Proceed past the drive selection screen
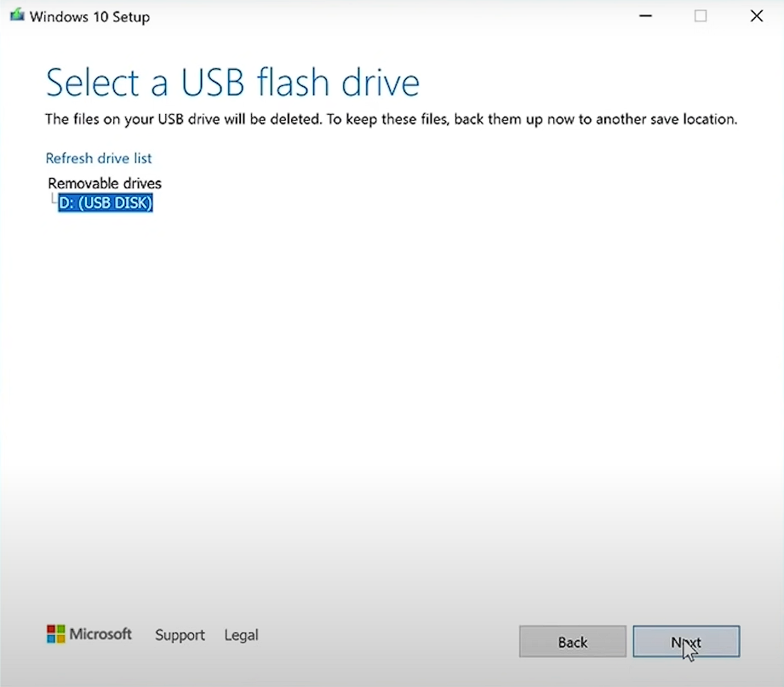This screenshot has height=687, width=784. click(686, 642)
